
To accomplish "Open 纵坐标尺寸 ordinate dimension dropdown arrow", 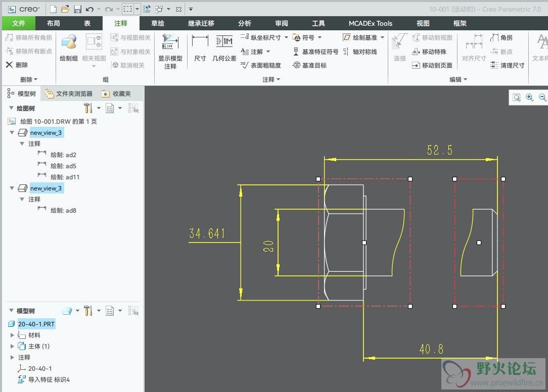I will pyautogui.click(x=286, y=37).
